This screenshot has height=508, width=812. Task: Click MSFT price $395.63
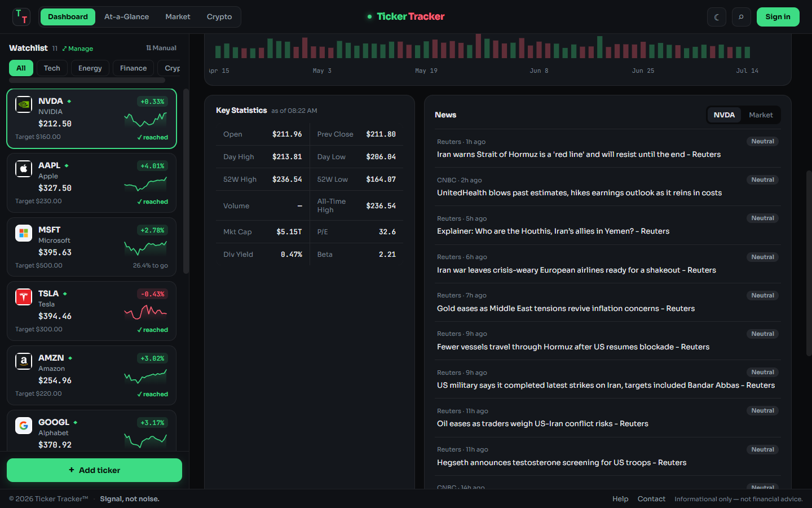click(55, 252)
